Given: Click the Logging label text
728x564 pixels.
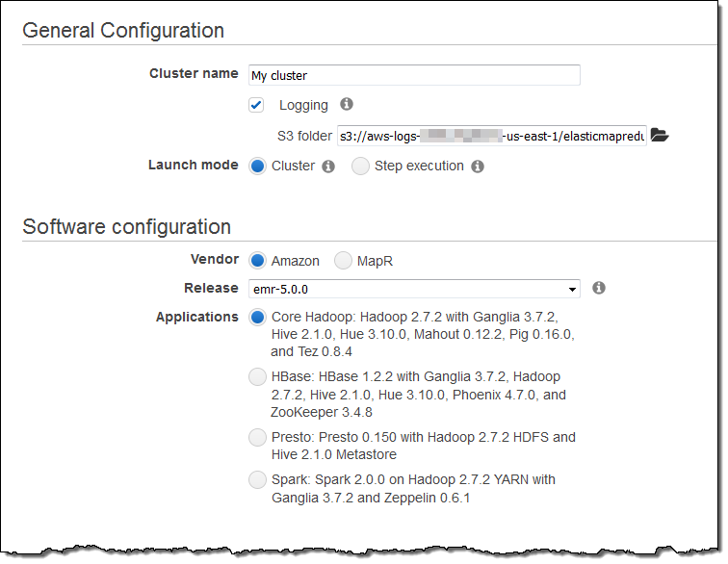Looking at the screenshot, I should point(303,105).
